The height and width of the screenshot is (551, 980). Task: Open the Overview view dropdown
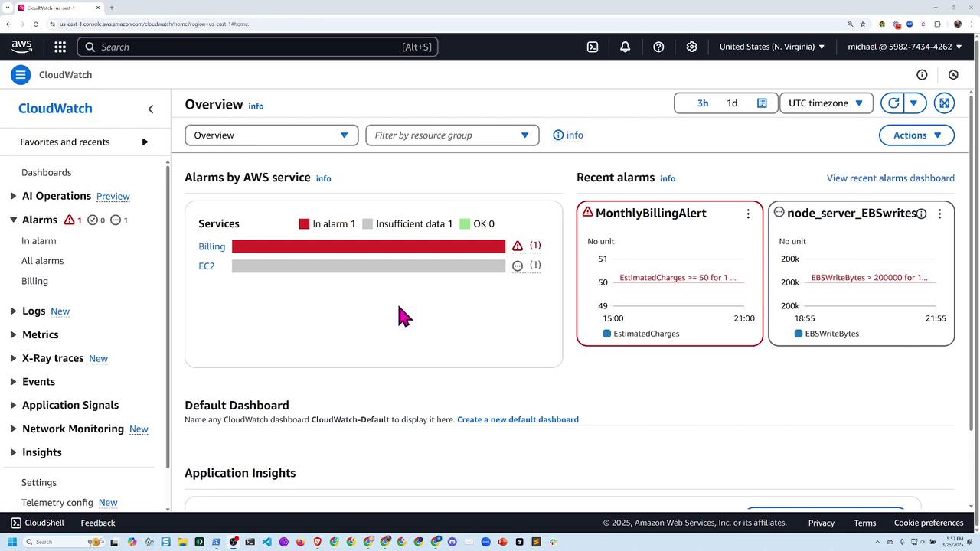(x=272, y=135)
